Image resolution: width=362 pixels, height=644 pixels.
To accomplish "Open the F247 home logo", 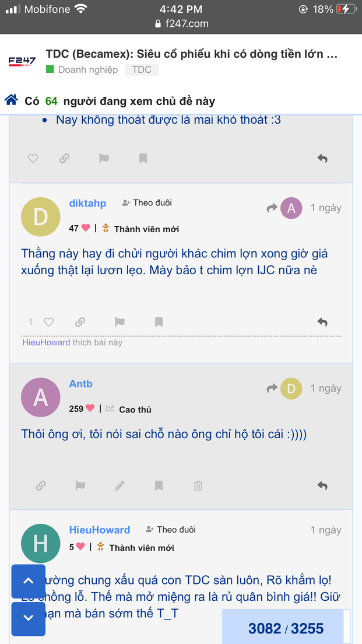I will (22, 62).
